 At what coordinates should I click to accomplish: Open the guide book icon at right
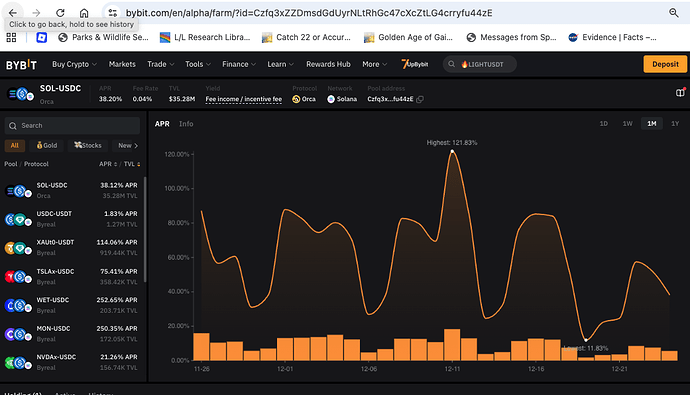pyautogui.click(x=680, y=92)
